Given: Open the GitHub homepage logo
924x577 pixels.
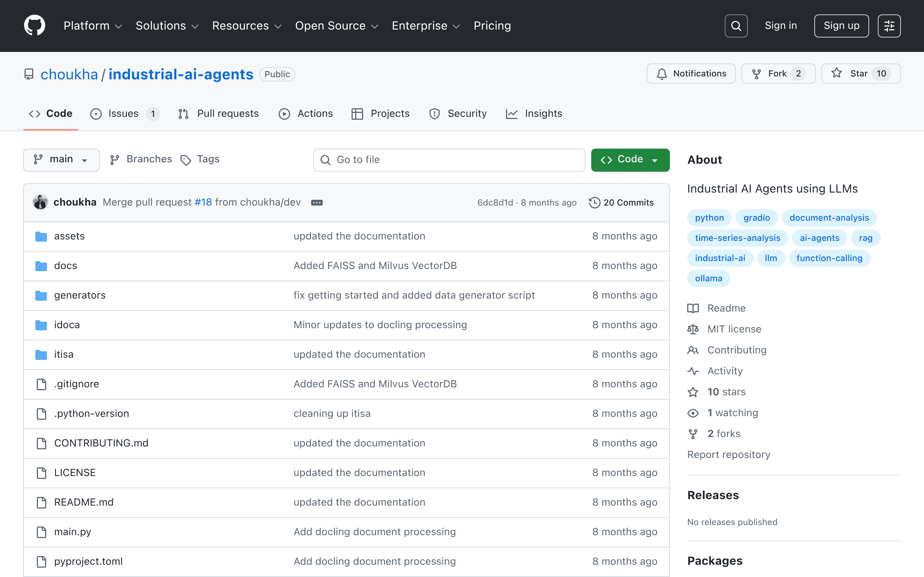Looking at the screenshot, I should [34, 26].
